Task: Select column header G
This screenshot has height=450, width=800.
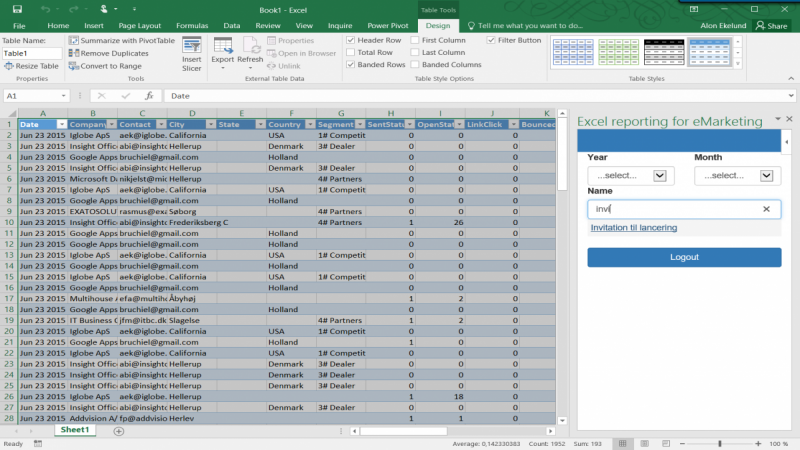Action: (341, 113)
